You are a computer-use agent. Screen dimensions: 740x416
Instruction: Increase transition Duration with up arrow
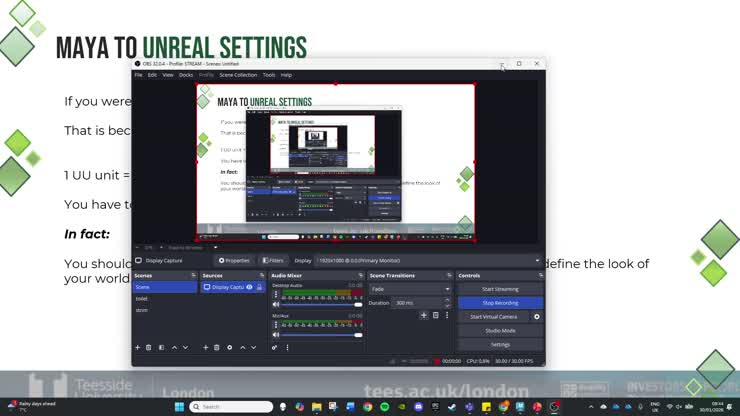[x=447, y=300]
